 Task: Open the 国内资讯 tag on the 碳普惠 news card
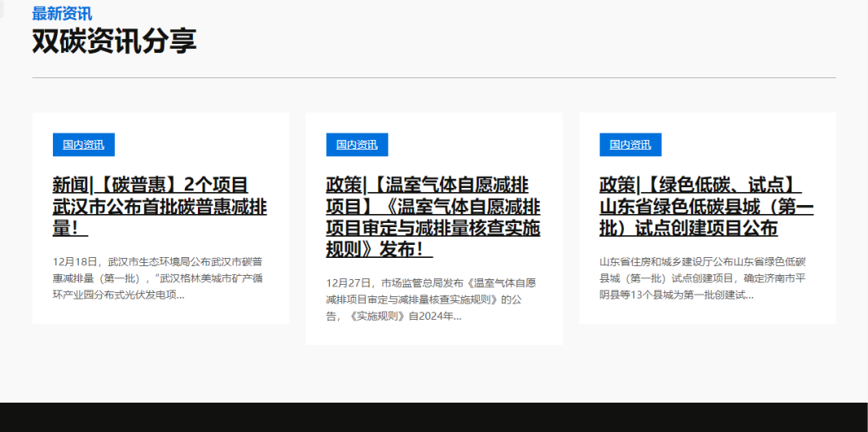(x=83, y=145)
